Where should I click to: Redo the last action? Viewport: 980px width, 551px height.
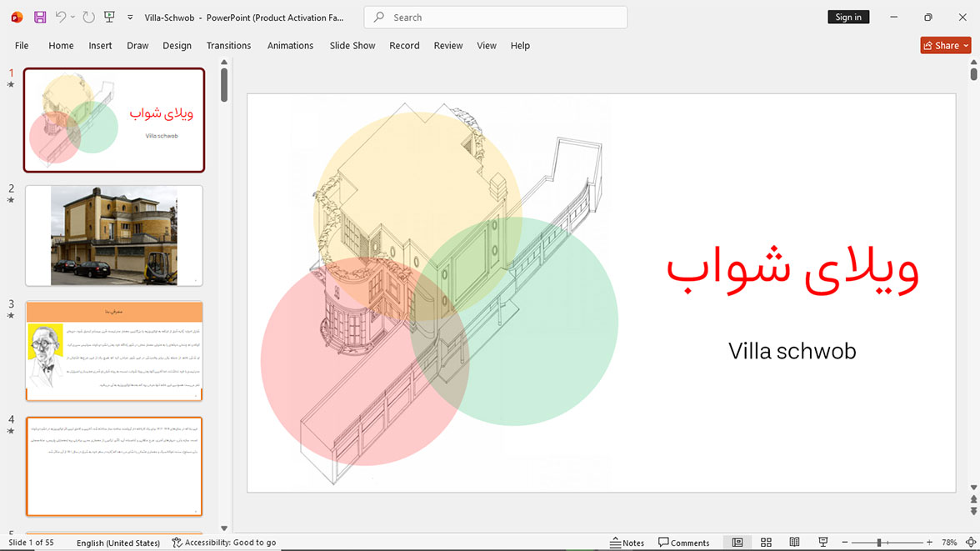pyautogui.click(x=88, y=18)
